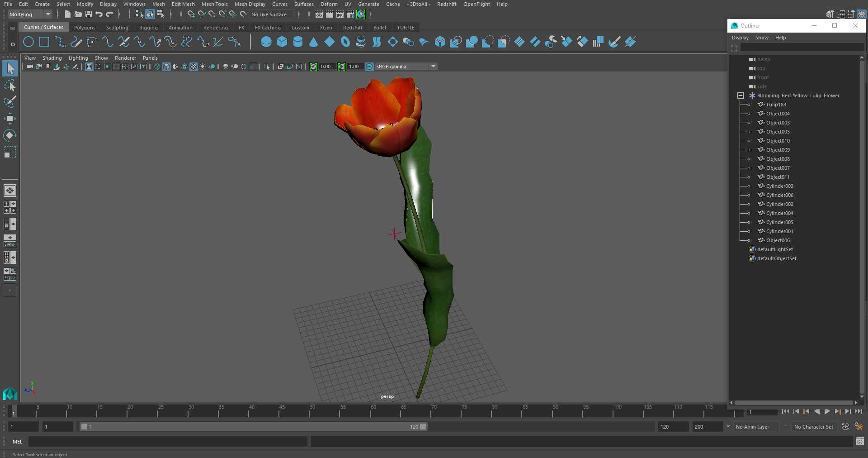Image resolution: width=868 pixels, height=458 pixels.
Task: Select the NURBS Square tool icon
Action: (x=44, y=42)
